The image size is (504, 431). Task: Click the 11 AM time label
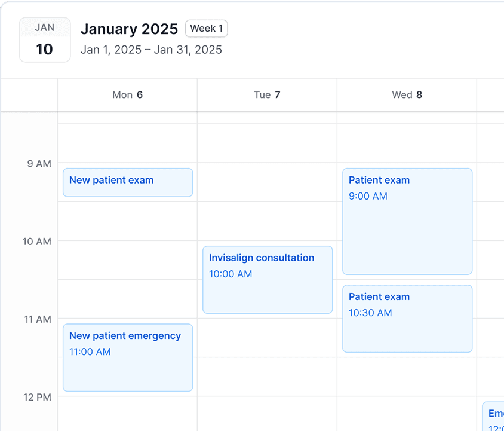click(37, 319)
